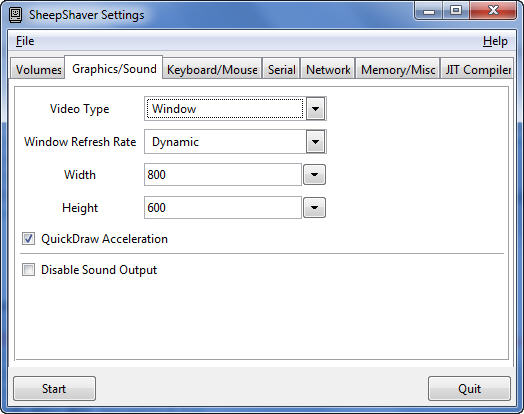
Task: Switch to the Serial tab
Action: click(281, 70)
